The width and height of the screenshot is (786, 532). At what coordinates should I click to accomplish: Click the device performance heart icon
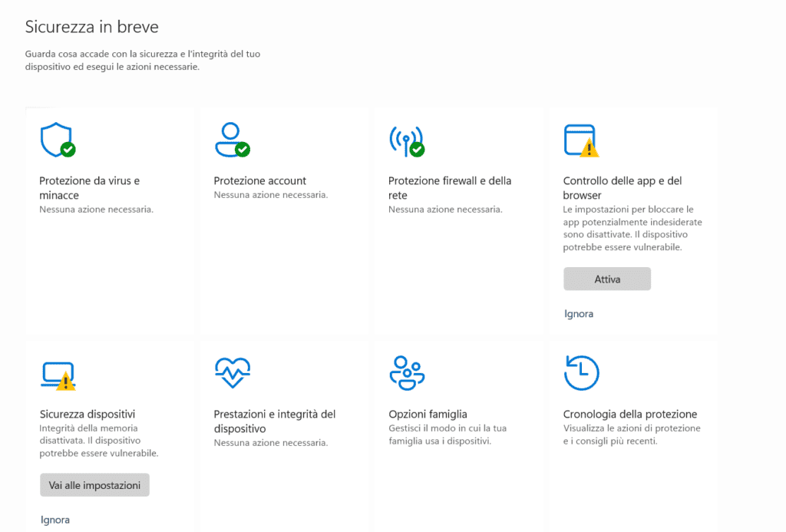pos(231,373)
